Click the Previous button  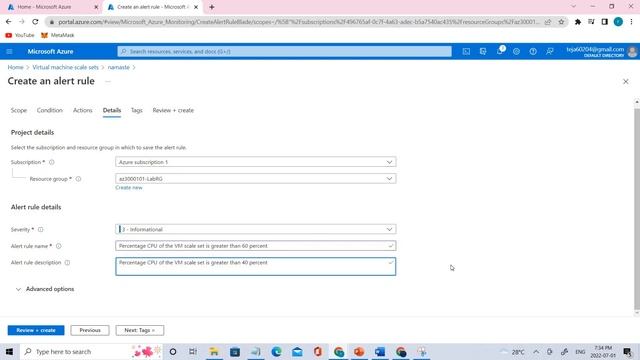pyautogui.click(x=90, y=330)
